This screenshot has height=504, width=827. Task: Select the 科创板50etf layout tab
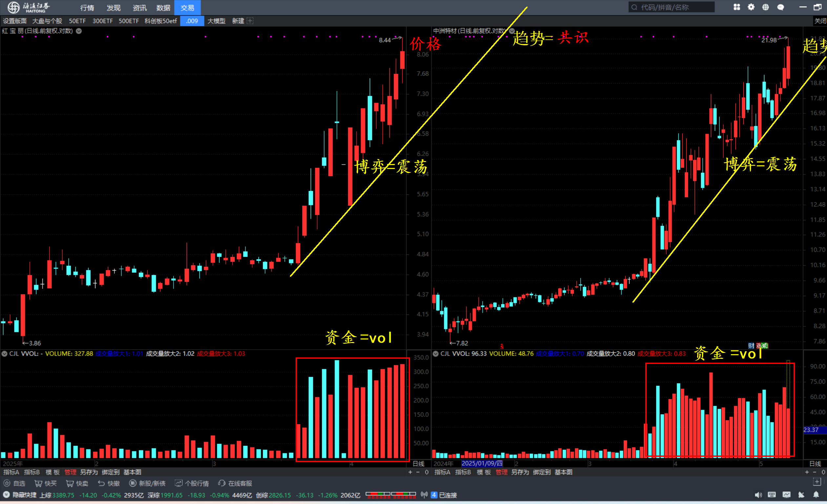tap(161, 21)
